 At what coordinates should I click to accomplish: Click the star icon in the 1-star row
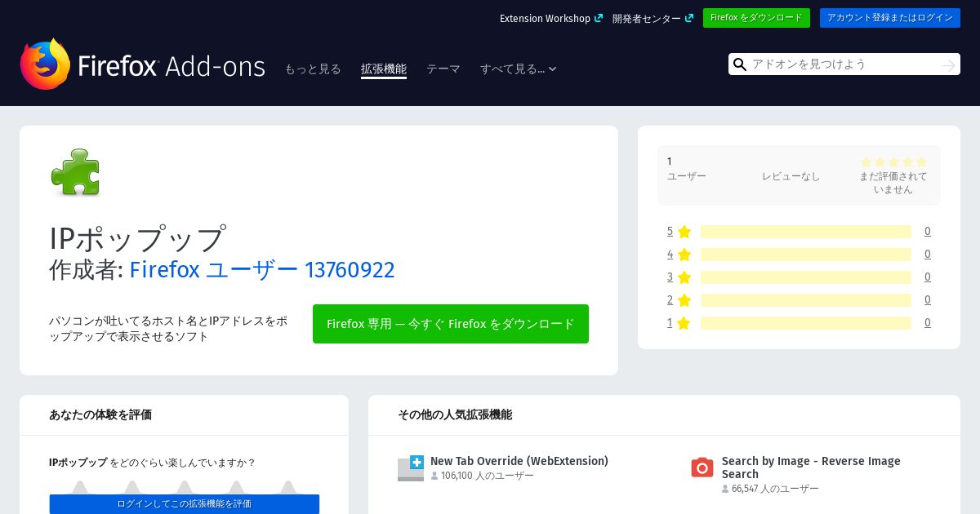[x=684, y=323]
